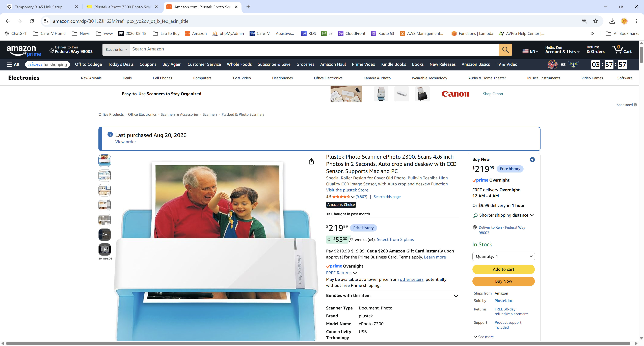Image resolution: width=644 pixels, height=346 pixels.
Task: Open the site information icon in the address bar
Action: point(46,21)
